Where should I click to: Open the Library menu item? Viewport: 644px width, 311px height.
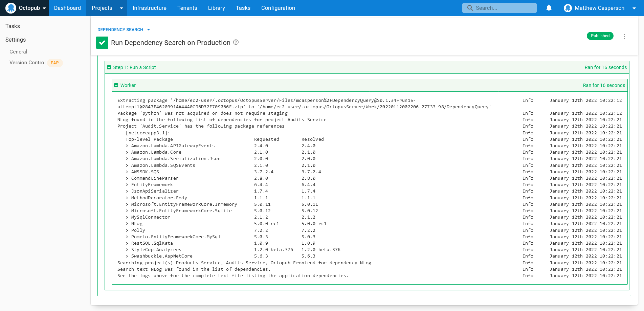pos(216,8)
